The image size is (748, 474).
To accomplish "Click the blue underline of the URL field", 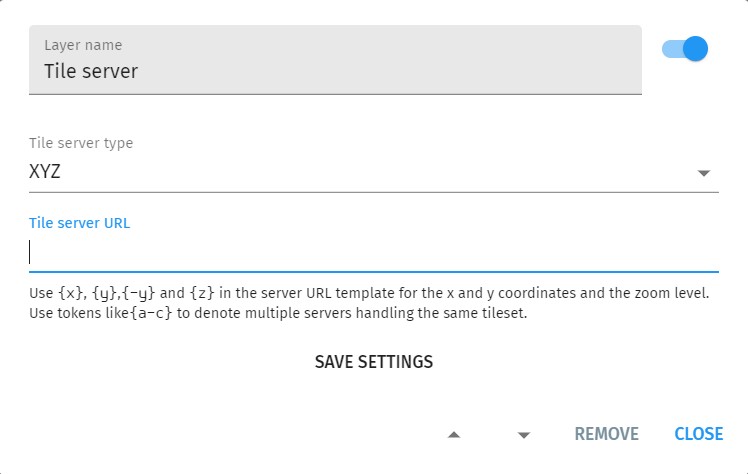I will (373, 271).
